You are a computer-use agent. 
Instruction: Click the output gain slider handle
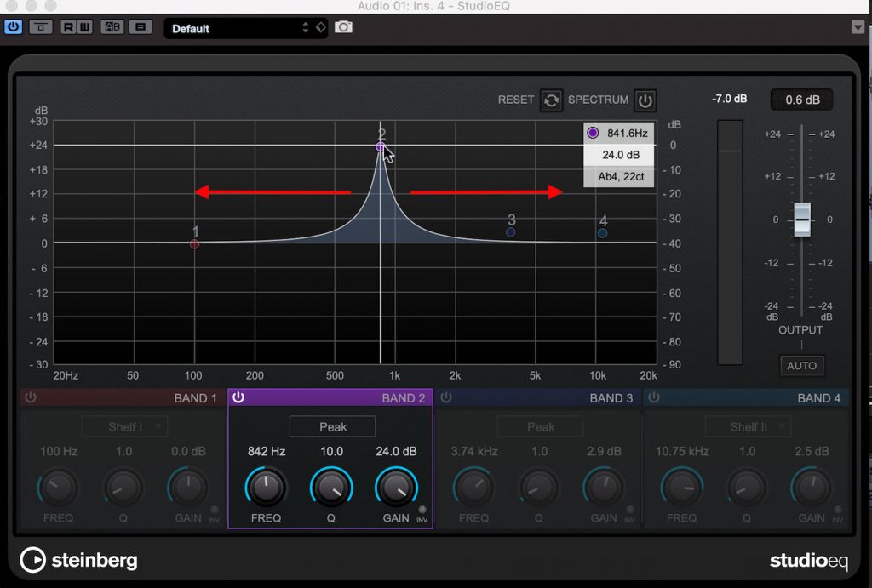click(x=801, y=220)
